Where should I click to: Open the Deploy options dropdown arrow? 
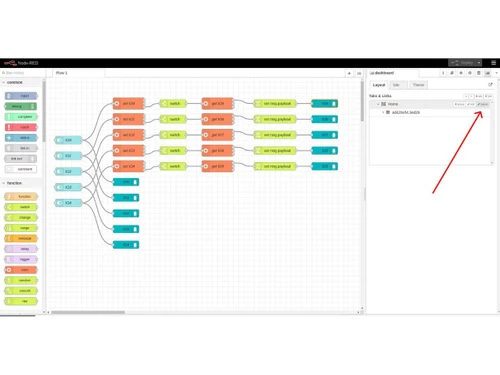479,63
